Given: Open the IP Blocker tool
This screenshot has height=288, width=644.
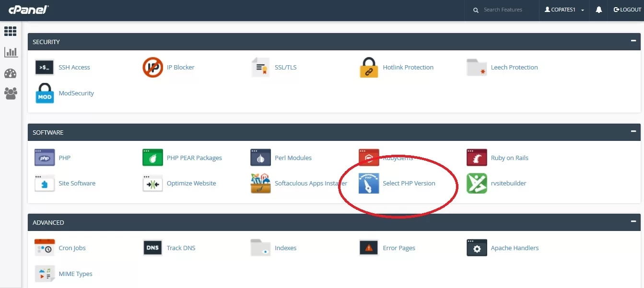Looking at the screenshot, I should pyautogui.click(x=180, y=67).
